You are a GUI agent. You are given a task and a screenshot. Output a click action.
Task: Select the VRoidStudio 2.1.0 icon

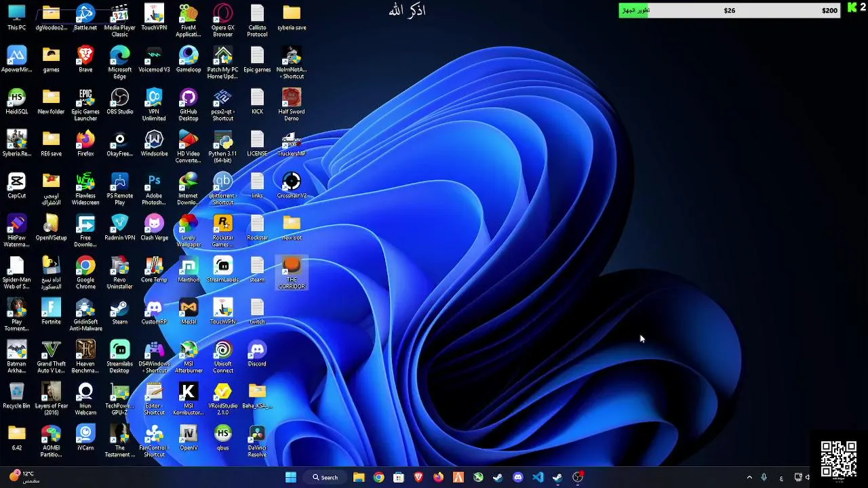[x=223, y=399]
